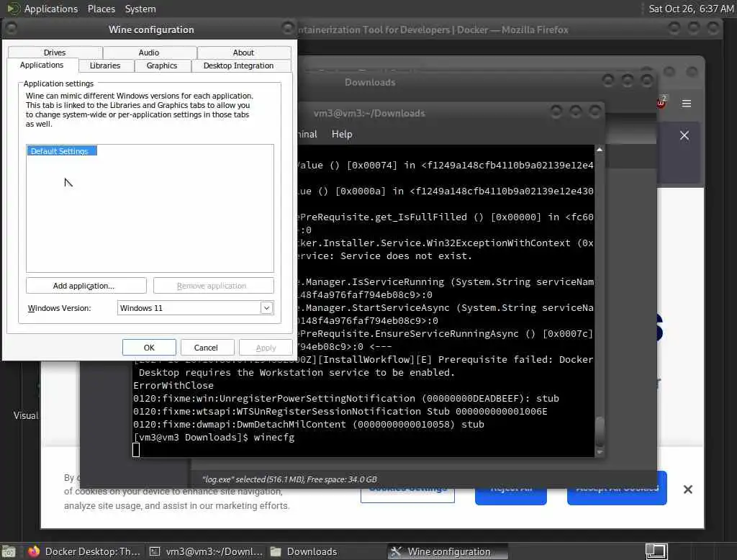
Task: Click the show desktop icon in the taskbar
Action: point(9,551)
